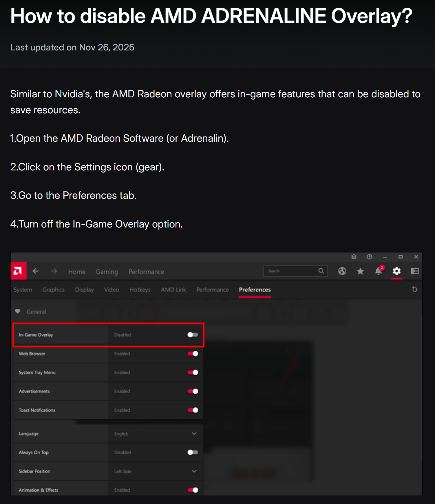Open the help question mark icon
This screenshot has height=504, width=435.
369,257
